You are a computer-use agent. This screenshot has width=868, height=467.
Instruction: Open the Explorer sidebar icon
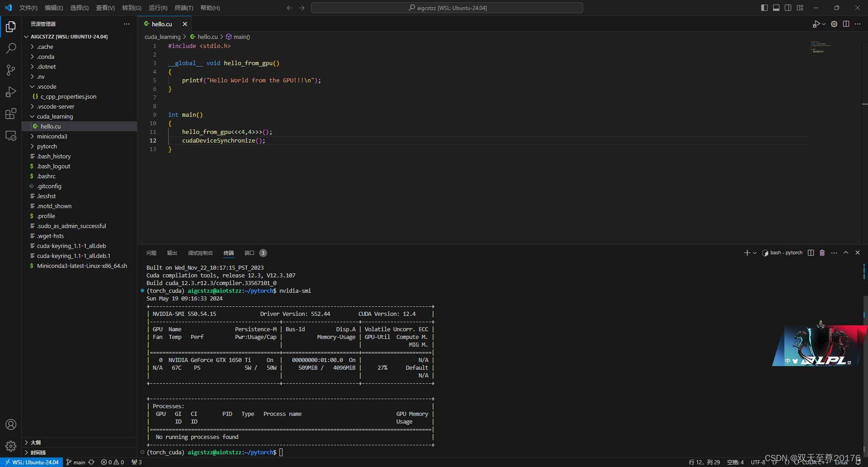10,27
